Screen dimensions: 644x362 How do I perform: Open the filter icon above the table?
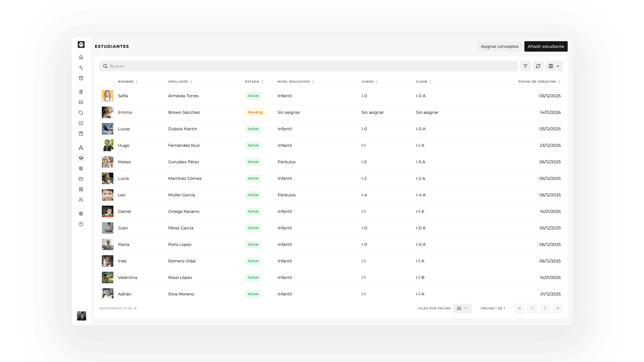(525, 66)
